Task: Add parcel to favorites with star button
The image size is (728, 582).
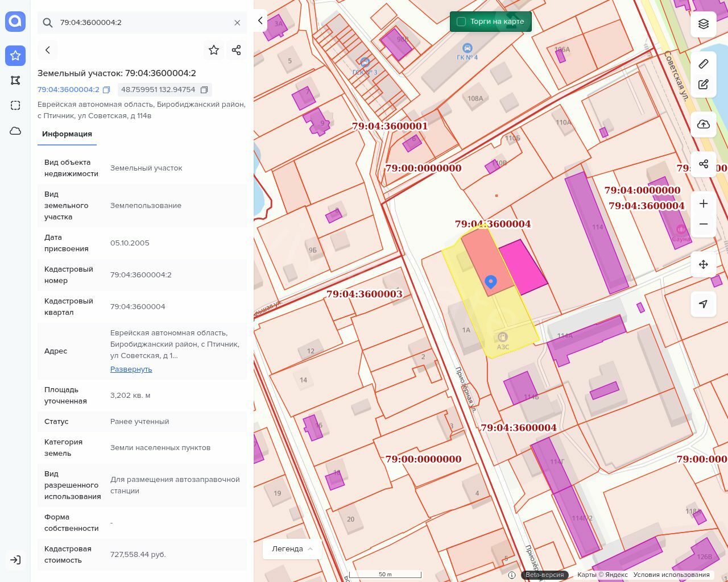Action: [214, 50]
